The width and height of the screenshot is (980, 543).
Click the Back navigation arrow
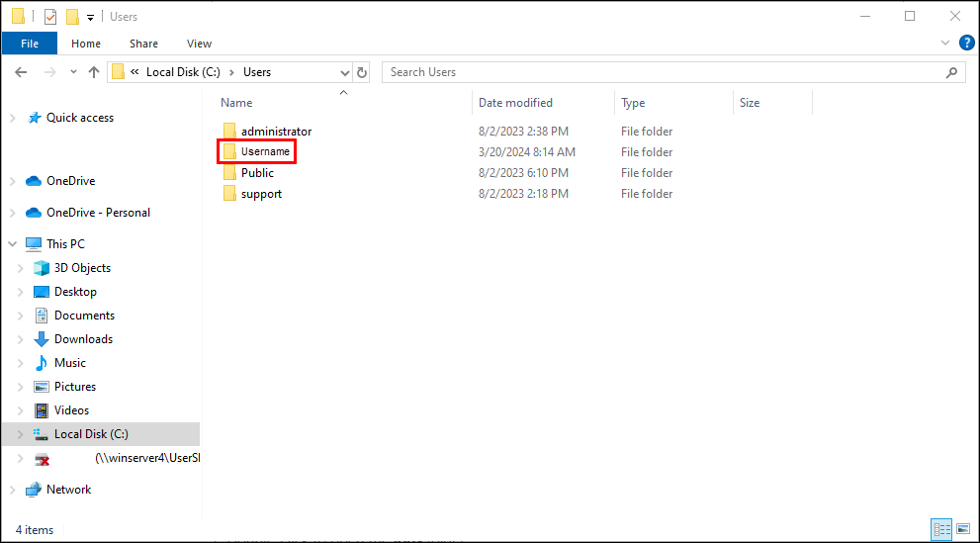(21, 72)
